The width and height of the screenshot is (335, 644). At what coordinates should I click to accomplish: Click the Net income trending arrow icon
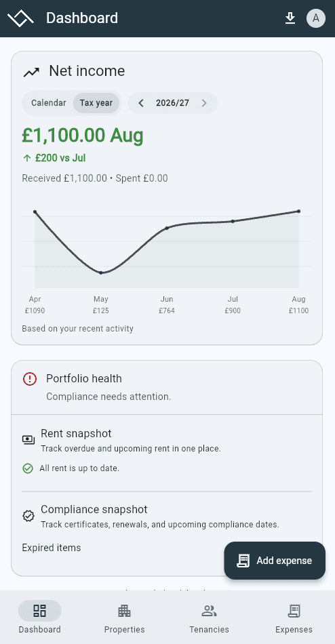(x=31, y=73)
